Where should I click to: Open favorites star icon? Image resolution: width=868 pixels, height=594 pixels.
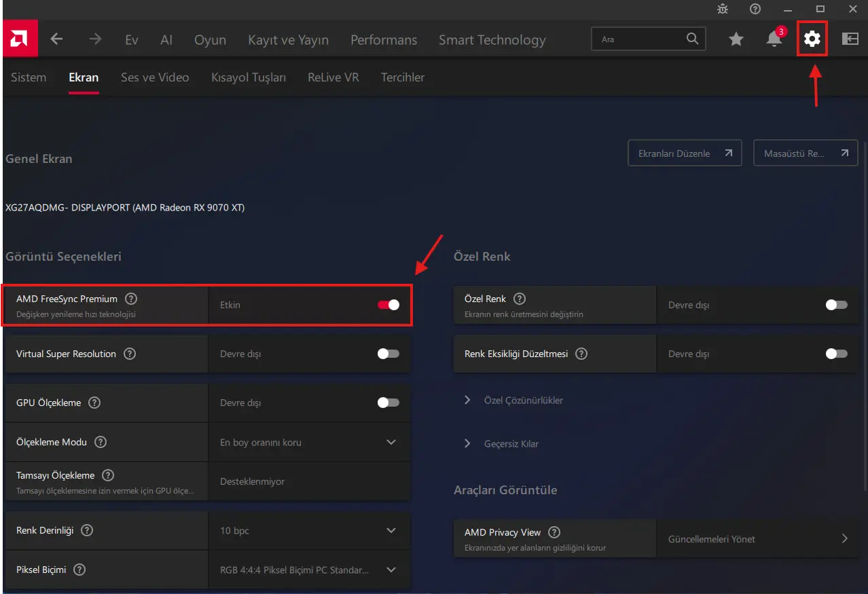(x=736, y=39)
